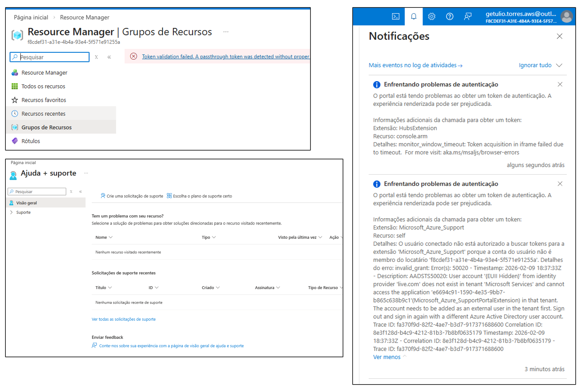The height and width of the screenshot is (392, 584).
Task: Open the Cloud Shell icon in the top bar
Action: tap(395, 16)
